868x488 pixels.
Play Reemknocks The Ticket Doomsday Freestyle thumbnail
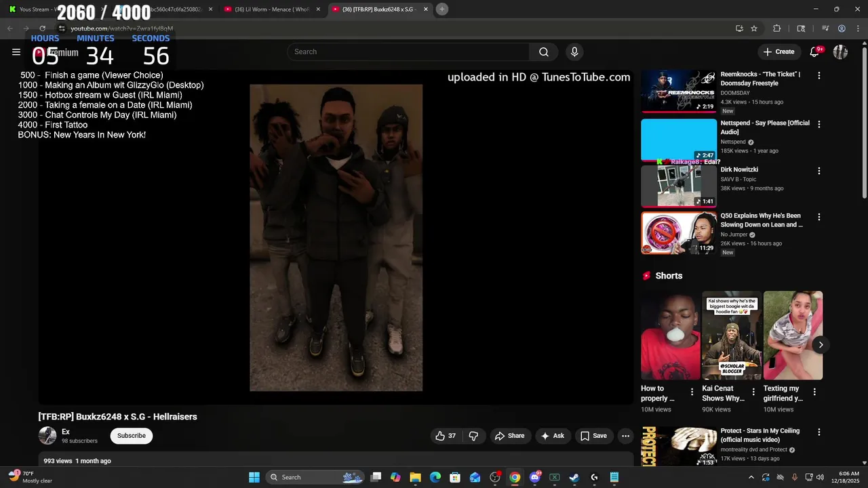click(678, 91)
